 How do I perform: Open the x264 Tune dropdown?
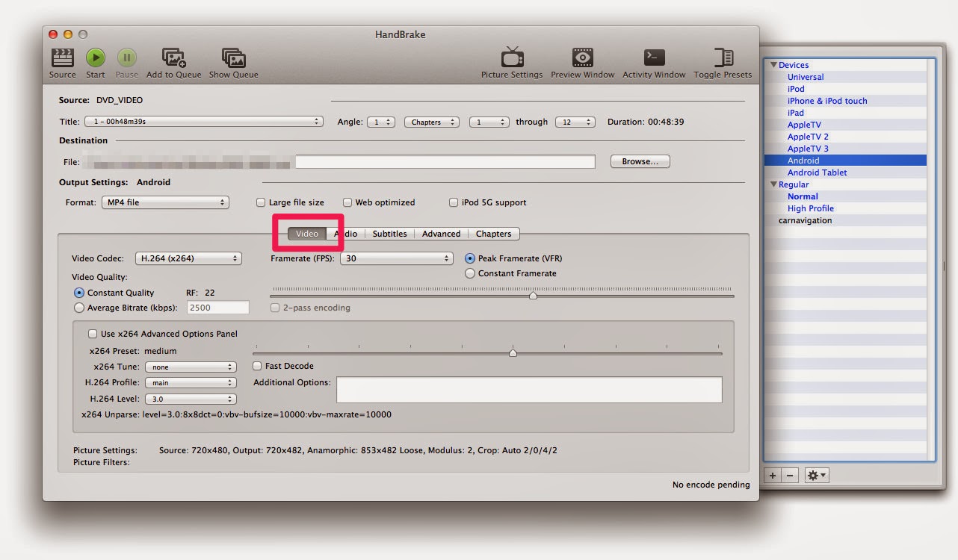(x=191, y=367)
